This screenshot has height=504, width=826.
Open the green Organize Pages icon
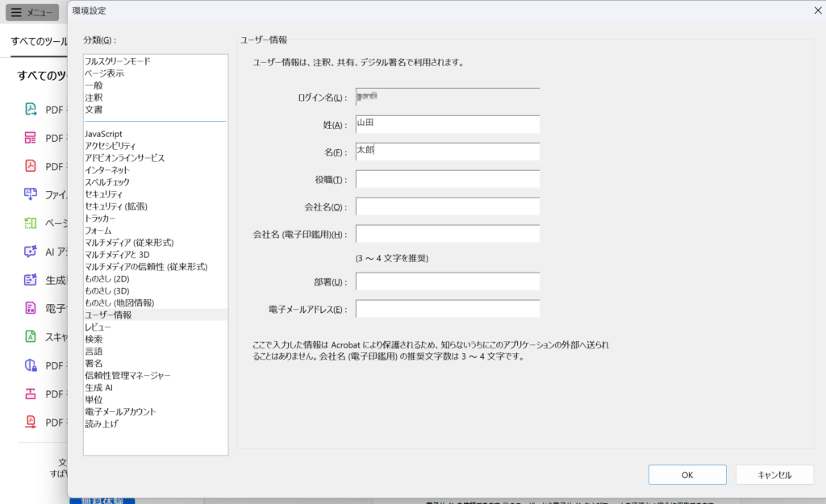point(31,223)
